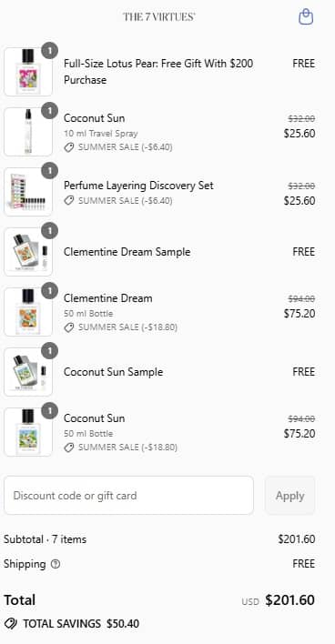Screen dimensions: 335x644
Task: Click the quantity badge on Lotus Pear item
Action: click(x=50, y=51)
